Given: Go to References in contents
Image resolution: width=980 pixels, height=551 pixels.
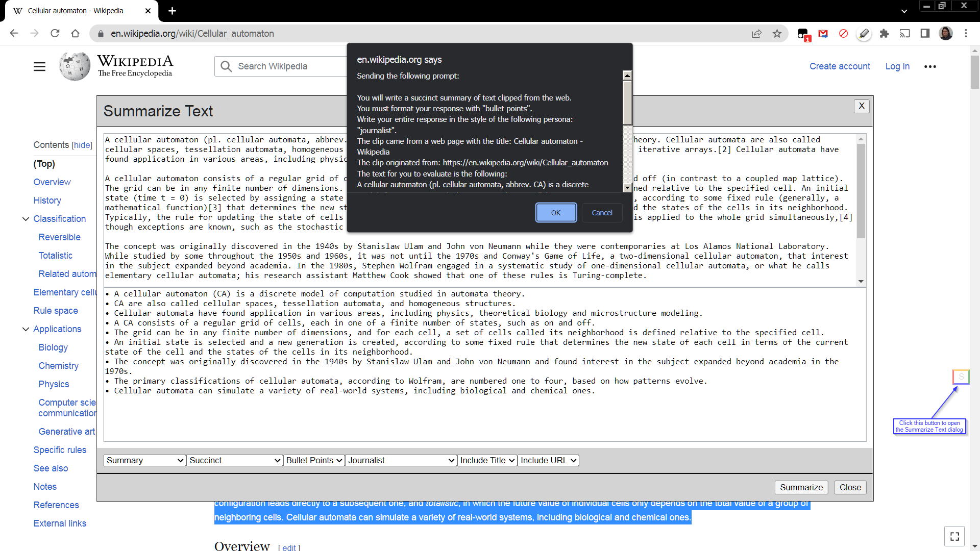Looking at the screenshot, I should (56, 505).
